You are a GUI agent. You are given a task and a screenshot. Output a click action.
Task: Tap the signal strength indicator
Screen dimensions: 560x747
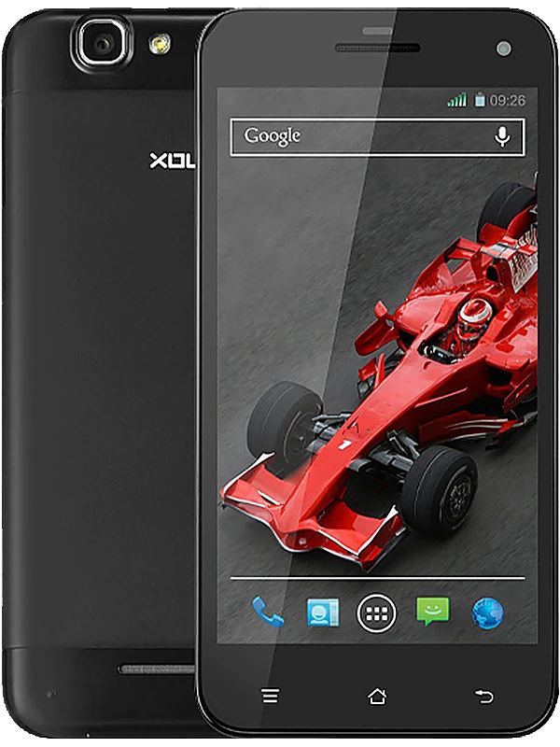point(456,100)
